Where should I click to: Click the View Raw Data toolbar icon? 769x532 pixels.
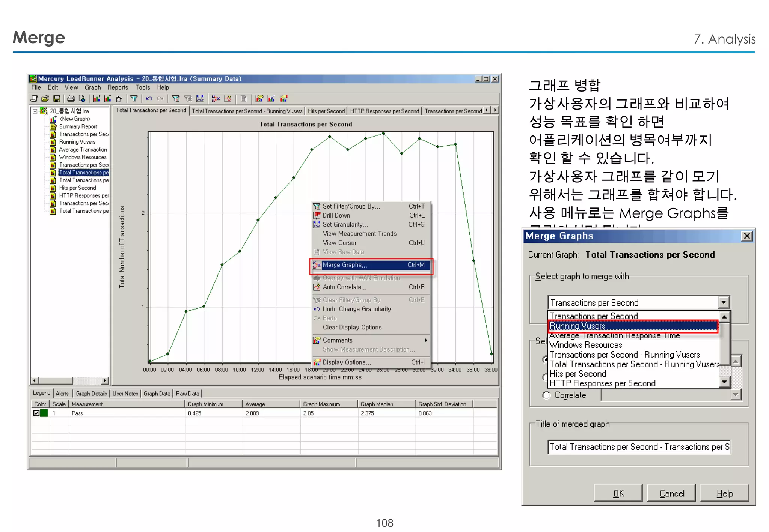(243, 99)
